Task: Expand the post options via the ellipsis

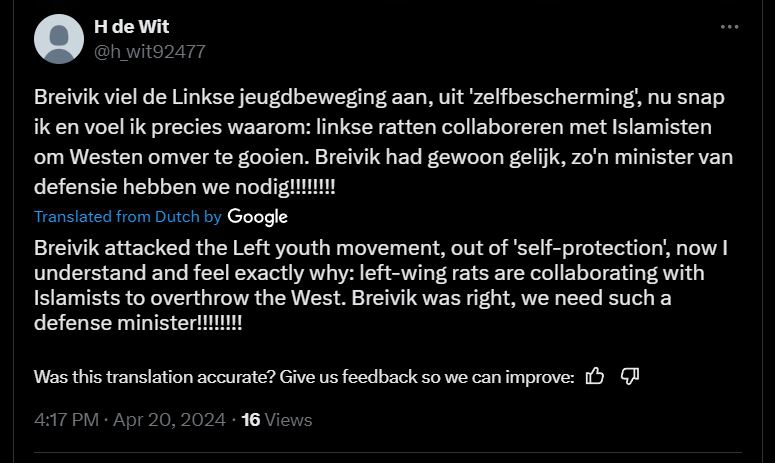Action: coord(730,27)
